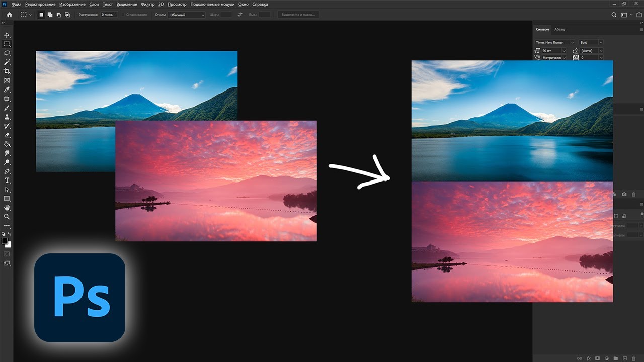Choose the Hand tool
The image size is (644, 362).
coord(7,207)
